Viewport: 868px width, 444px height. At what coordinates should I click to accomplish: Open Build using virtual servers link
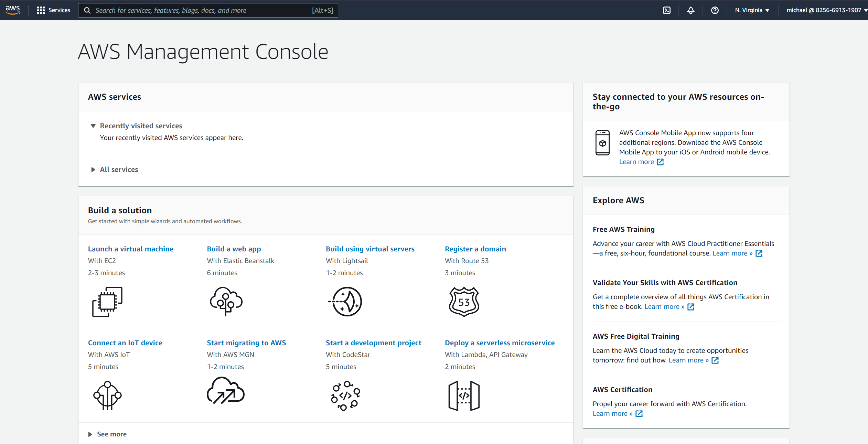(x=370, y=249)
